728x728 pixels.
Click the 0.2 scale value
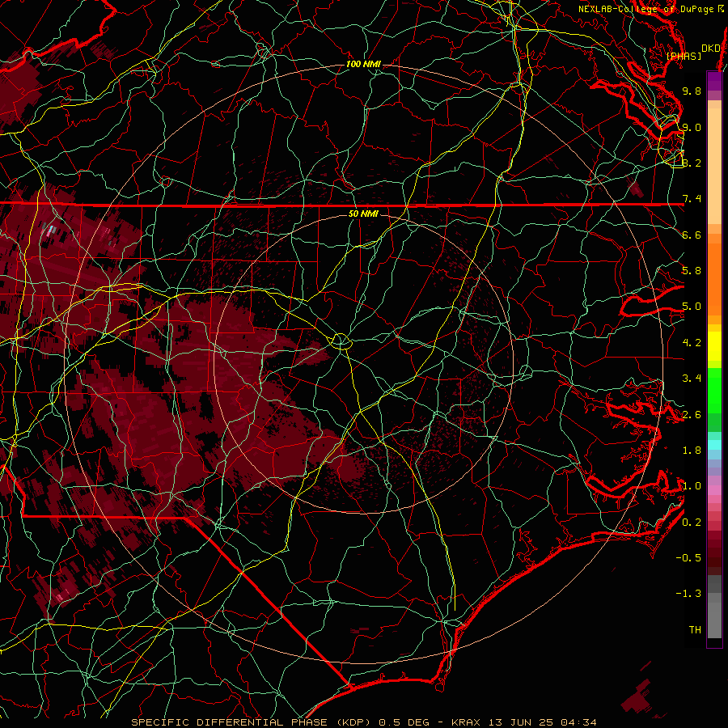(x=692, y=523)
